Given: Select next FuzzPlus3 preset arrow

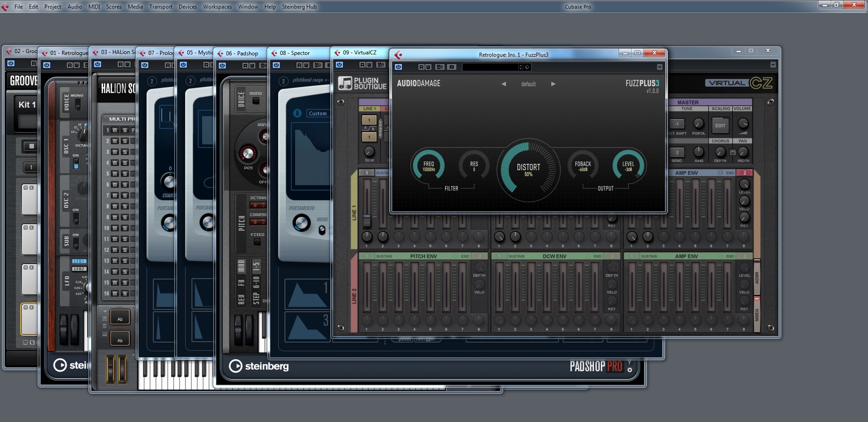Looking at the screenshot, I should click(x=553, y=84).
